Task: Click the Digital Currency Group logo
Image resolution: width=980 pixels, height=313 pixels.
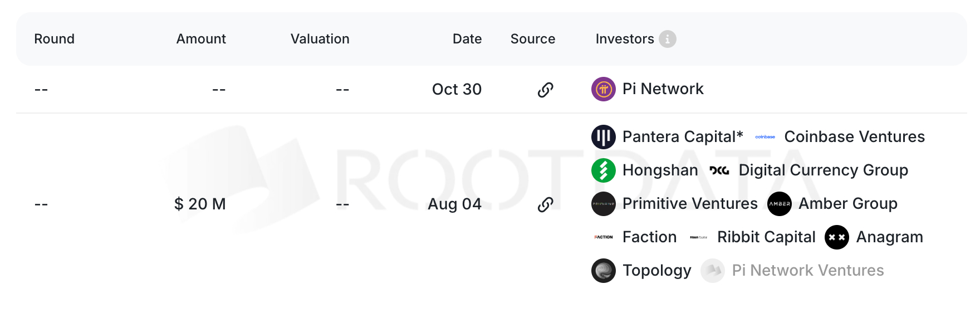Action: tap(719, 170)
